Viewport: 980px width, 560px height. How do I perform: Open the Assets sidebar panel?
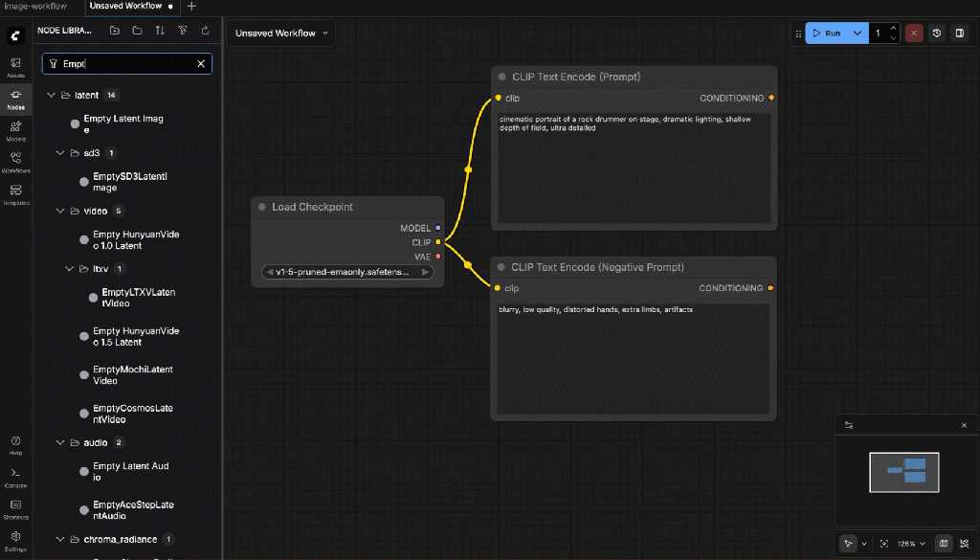coord(15,67)
